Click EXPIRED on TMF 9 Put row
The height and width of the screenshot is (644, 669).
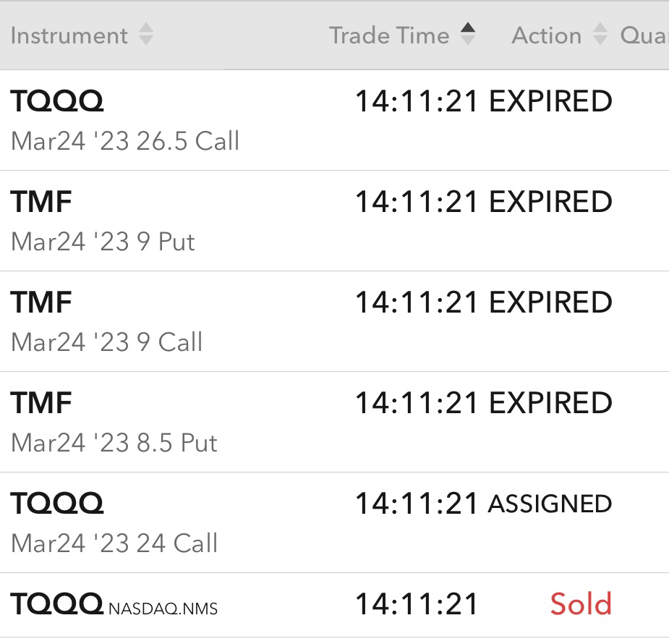(551, 203)
